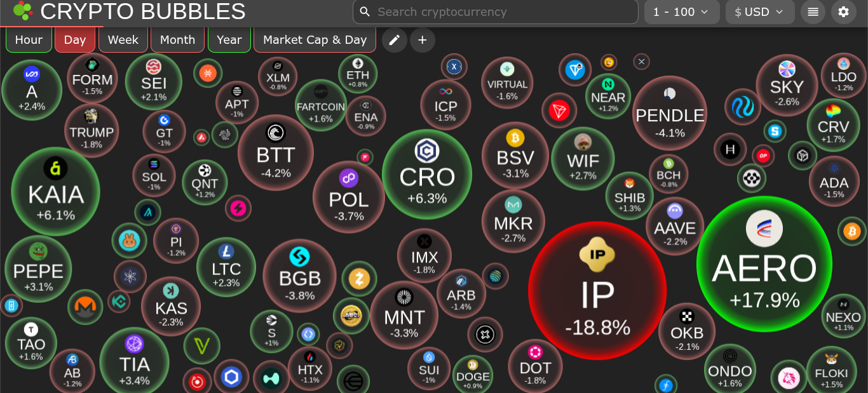Open the list view menu icon
The image size is (868, 393).
point(813,12)
